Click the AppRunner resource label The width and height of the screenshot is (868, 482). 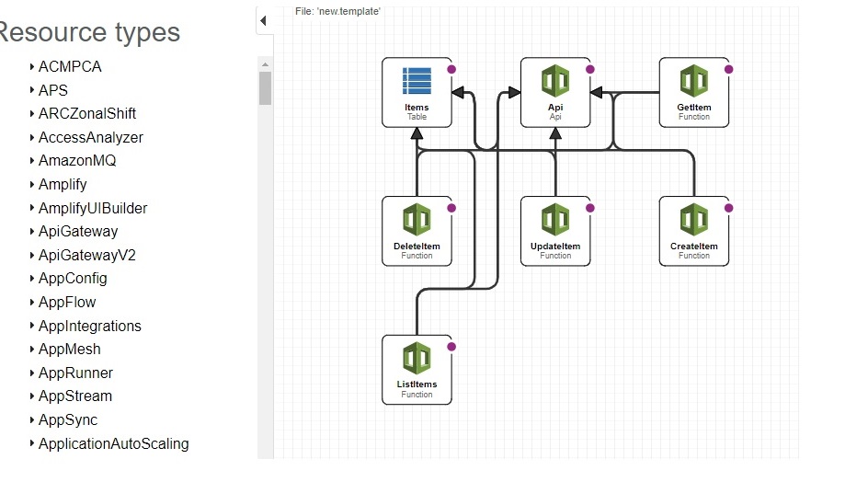75,373
